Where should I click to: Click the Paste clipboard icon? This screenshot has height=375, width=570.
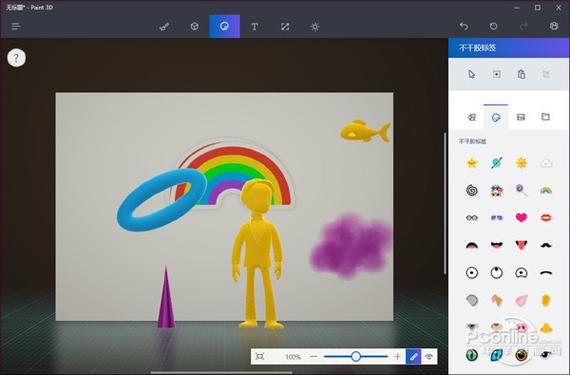pyautogui.click(x=521, y=74)
